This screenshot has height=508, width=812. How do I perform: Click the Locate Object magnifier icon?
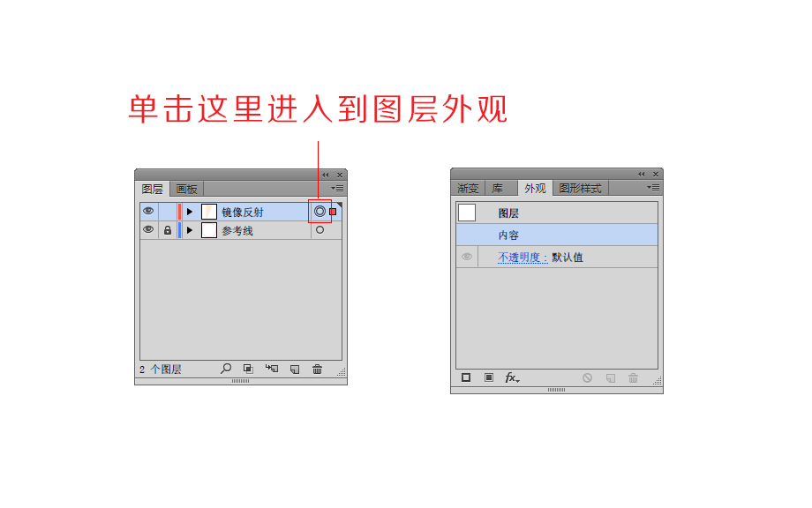[x=226, y=369]
